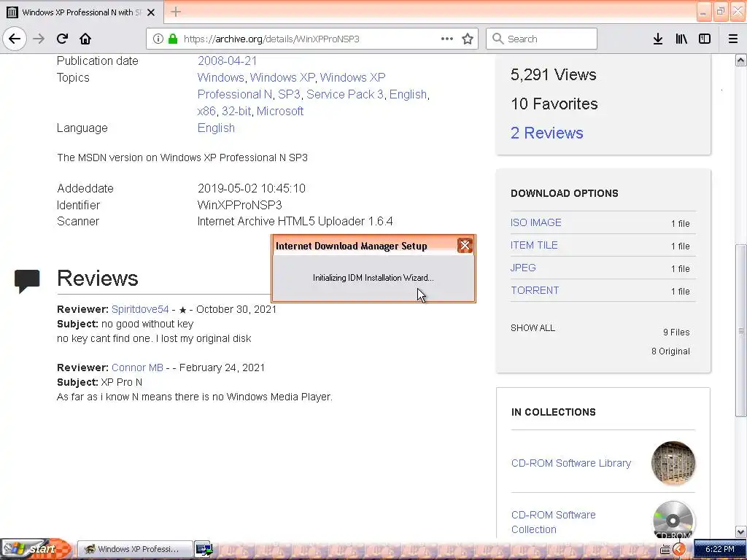Click the 32-bit topic link
Screen dimensions: 747x560
point(236,111)
